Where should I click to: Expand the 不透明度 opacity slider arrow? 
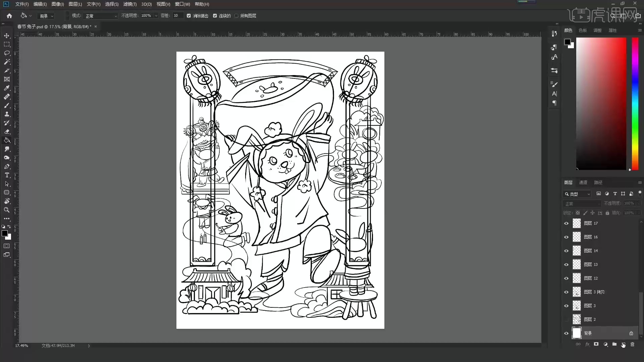click(156, 16)
